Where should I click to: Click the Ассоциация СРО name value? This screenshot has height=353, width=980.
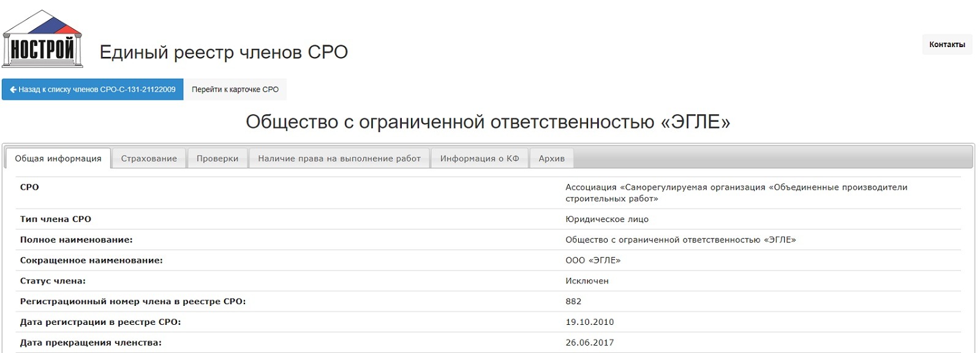click(x=736, y=193)
